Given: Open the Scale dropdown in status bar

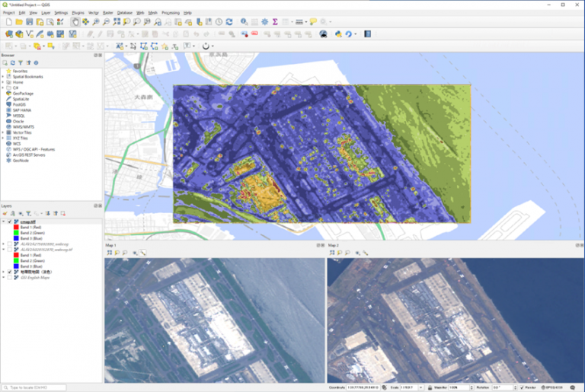Looking at the screenshot, I should click(x=420, y=387).
